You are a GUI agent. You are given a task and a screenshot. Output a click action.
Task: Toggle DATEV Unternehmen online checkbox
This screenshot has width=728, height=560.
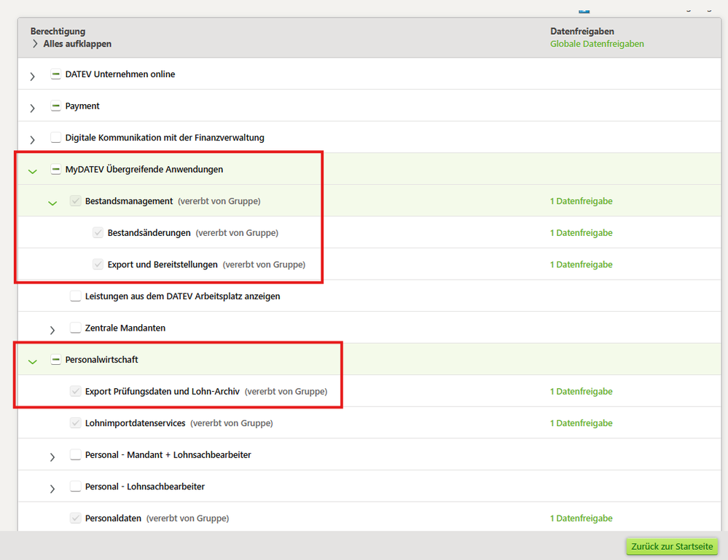coord(55,74)
